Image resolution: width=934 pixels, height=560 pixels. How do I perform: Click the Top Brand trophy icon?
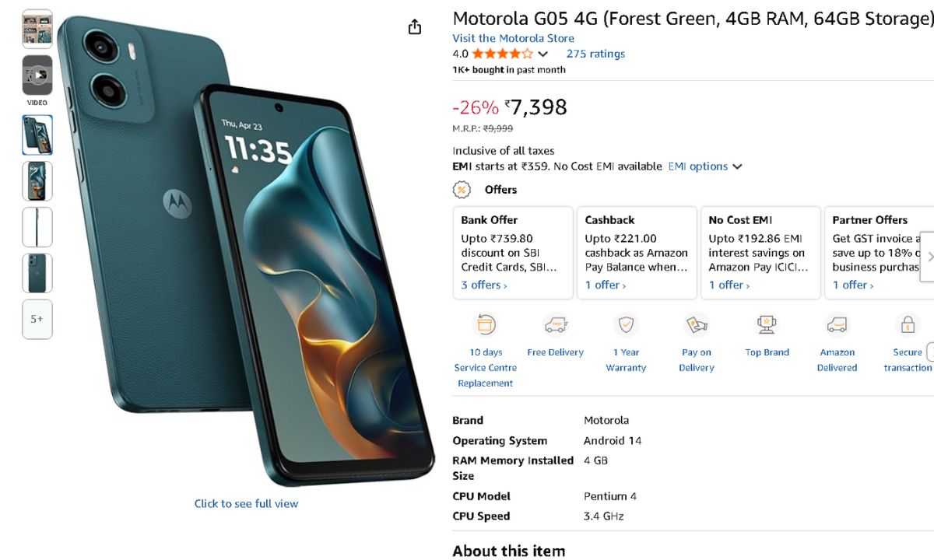767,324
